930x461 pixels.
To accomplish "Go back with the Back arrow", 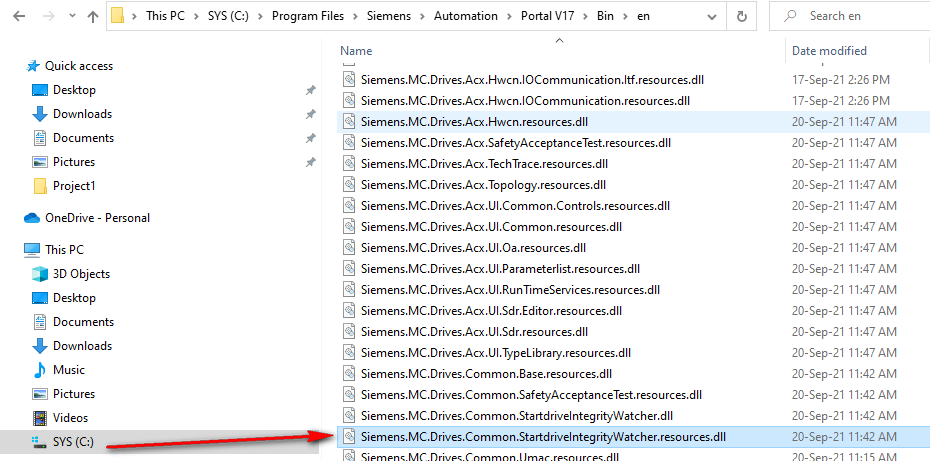I will (19, 17).
